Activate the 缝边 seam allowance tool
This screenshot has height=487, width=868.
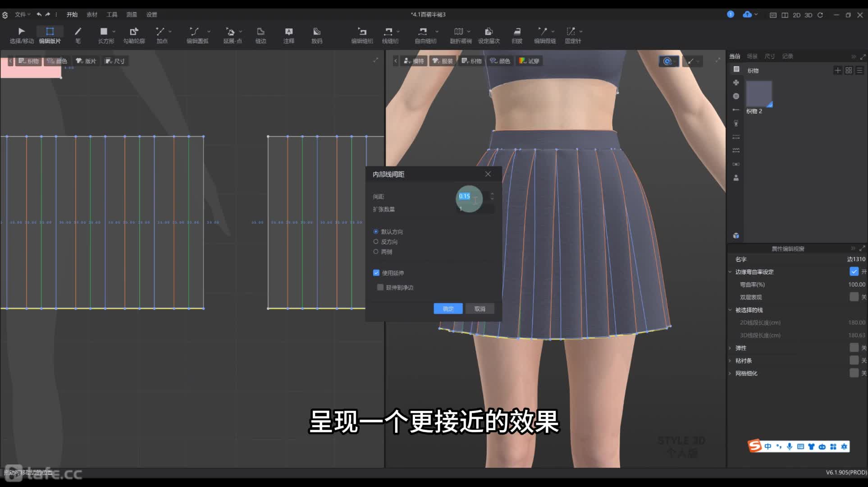(260, 35)
